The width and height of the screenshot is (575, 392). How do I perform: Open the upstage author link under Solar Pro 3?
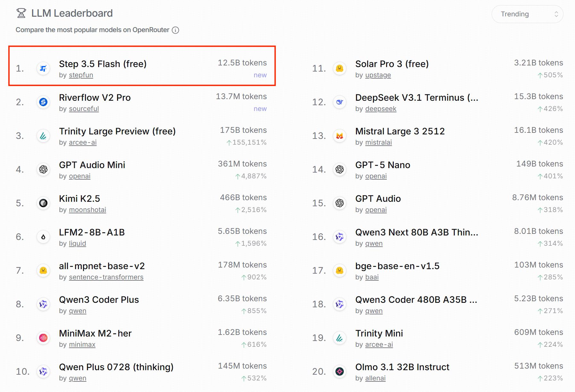click(378, 75)
